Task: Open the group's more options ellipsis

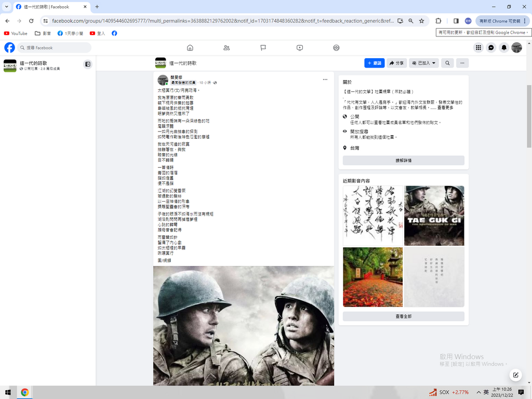Action: [x=462, y=63]
